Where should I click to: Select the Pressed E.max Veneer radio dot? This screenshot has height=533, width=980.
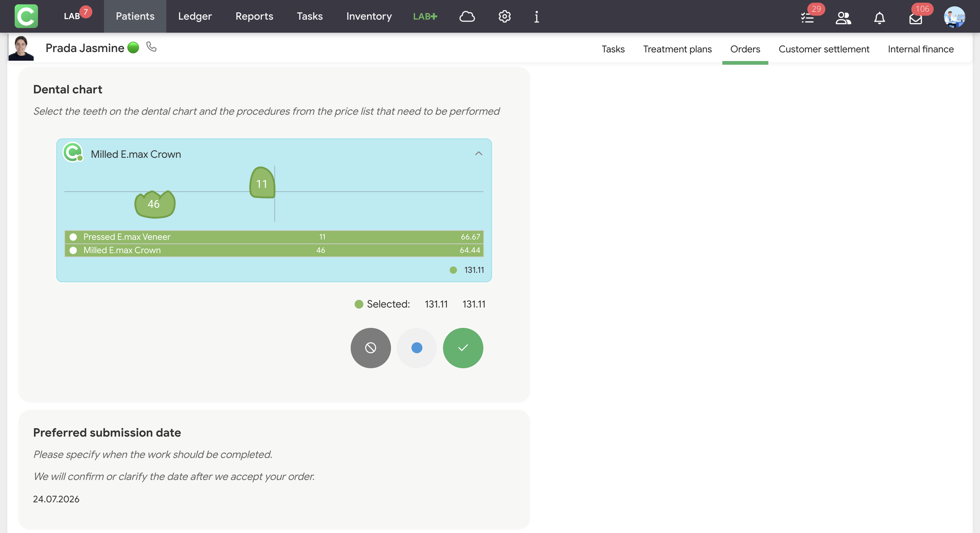(73, 237)
